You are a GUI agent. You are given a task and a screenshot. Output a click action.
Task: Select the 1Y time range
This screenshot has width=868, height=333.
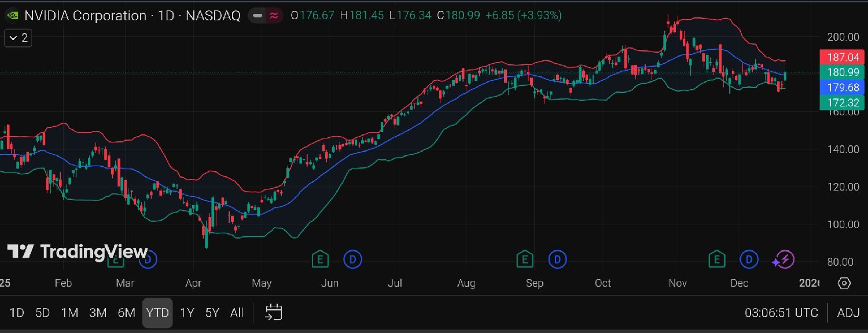click(187, 313)
